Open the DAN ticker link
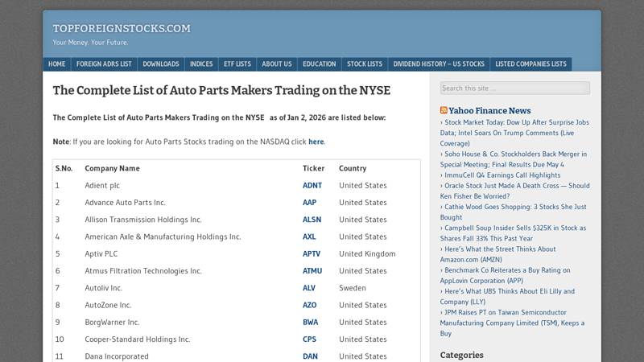The height and width of the screenshot is (362, 644). pyautogui.click(x=310, y=356)
